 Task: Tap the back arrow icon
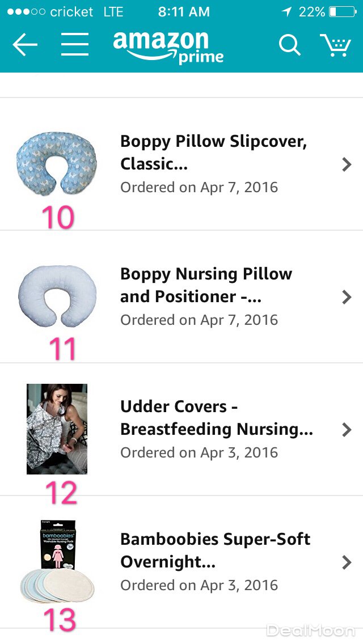(25, 45)
